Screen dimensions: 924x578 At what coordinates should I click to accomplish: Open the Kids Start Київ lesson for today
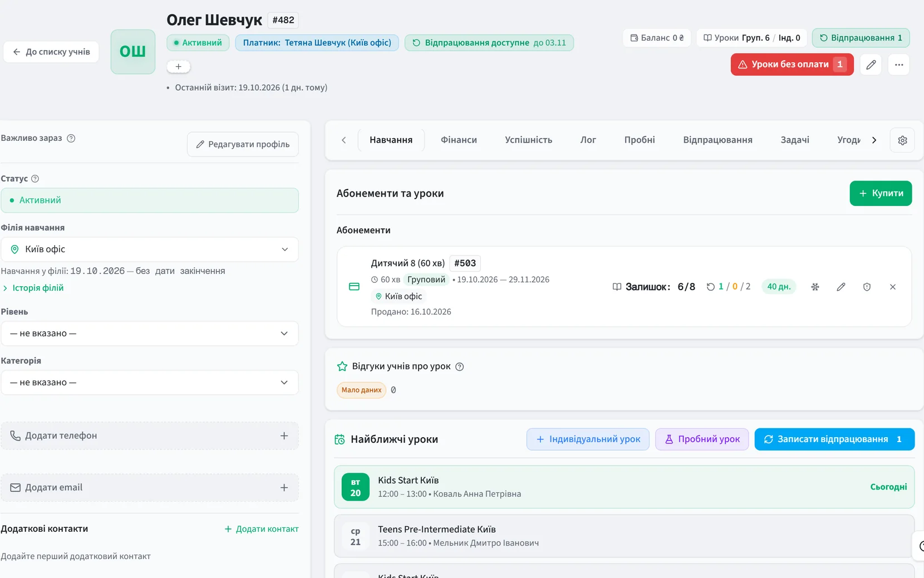624,487
